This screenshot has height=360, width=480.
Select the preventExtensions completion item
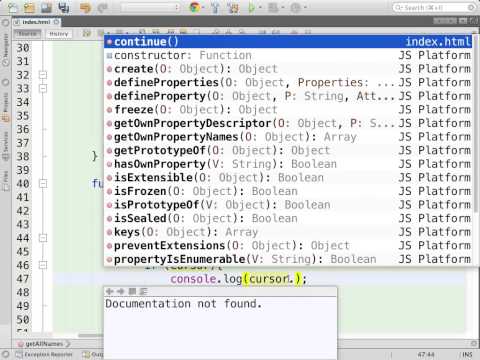click(x=288, y=246)
